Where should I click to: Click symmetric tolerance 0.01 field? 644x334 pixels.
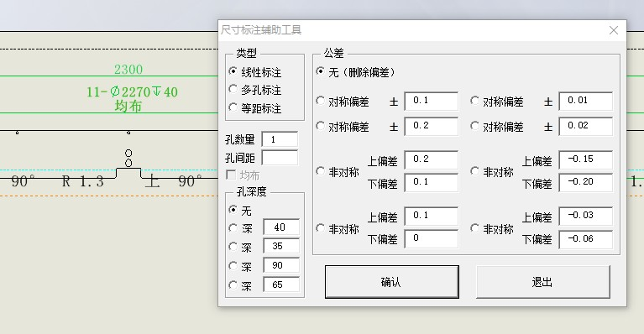click(586, 101)
